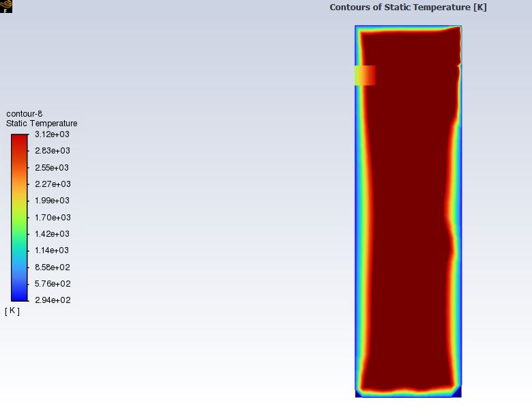Click the 'Contours of Static Temperature [K]' title

click(x=408, y=8)
